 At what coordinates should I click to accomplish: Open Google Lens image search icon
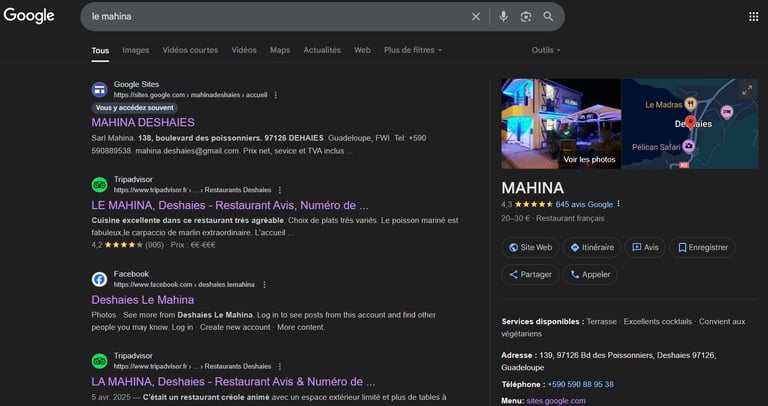pyautogui.click(x=526, y=17)
